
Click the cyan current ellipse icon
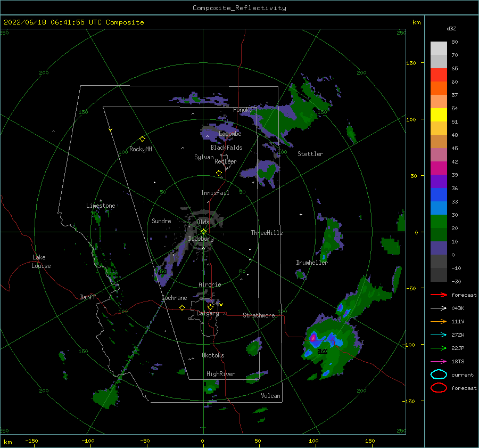pos(439,374)
